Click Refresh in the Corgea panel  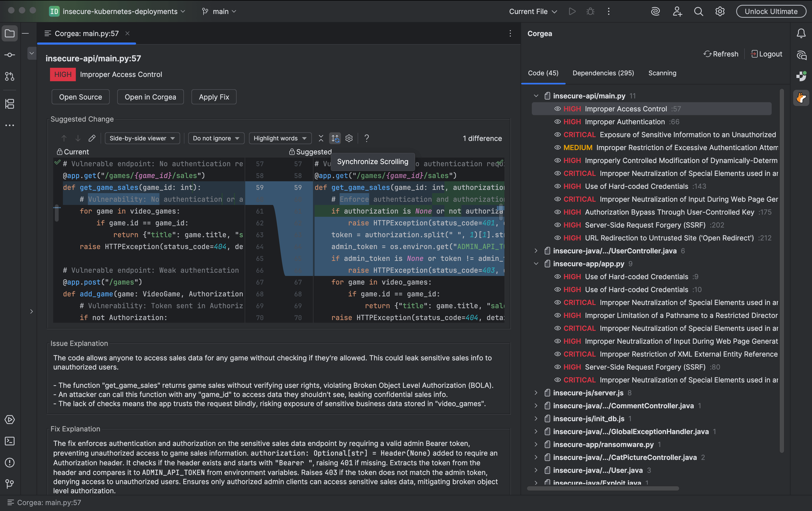[x=721, y=54]
